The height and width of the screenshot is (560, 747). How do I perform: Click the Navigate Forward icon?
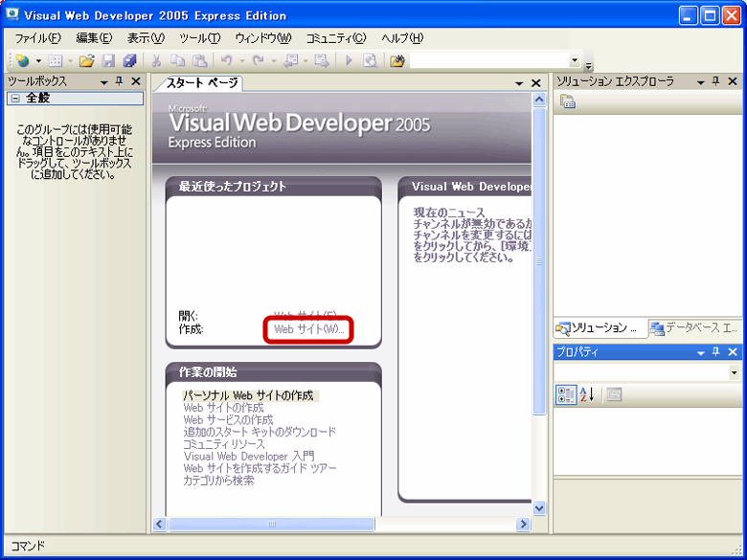coord(322,61)
